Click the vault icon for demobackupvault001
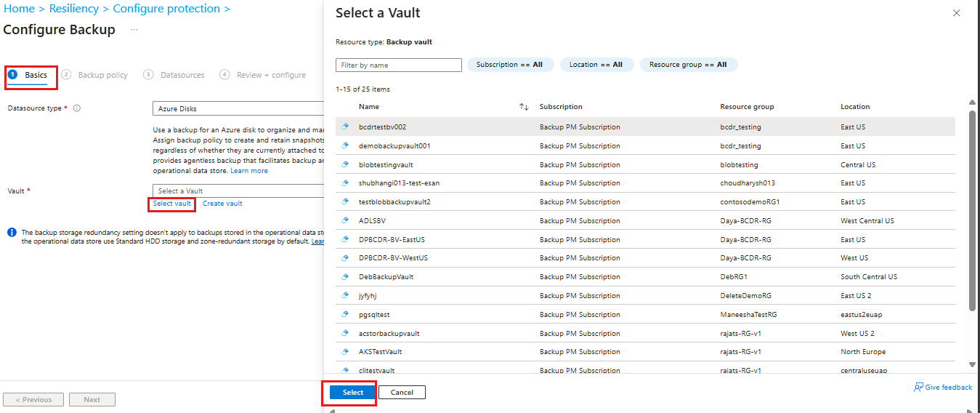The image size is (980, 413). click(x=346, y=145)
